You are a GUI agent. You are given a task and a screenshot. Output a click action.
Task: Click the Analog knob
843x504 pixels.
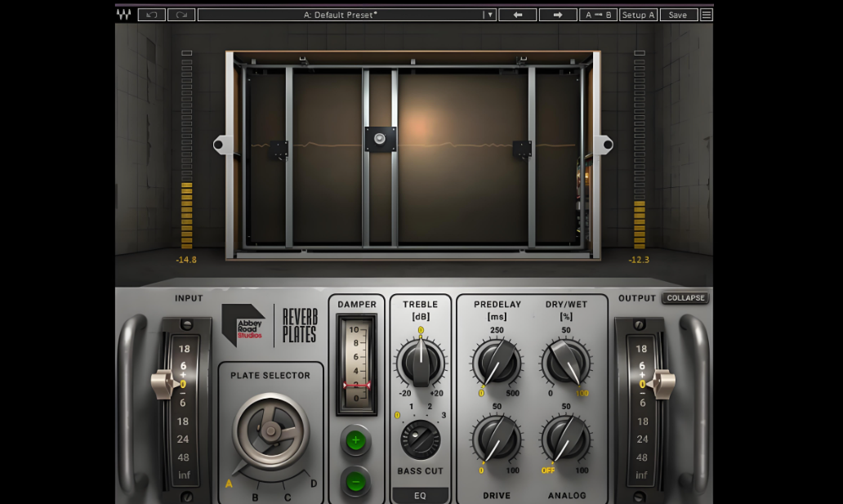pos(566,439)
